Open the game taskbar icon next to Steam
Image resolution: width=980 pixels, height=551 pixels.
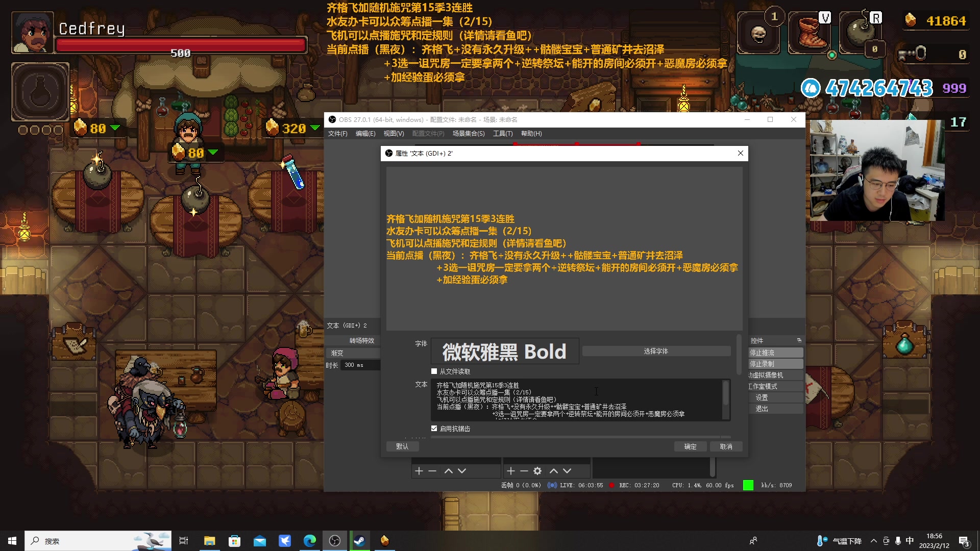385,541
